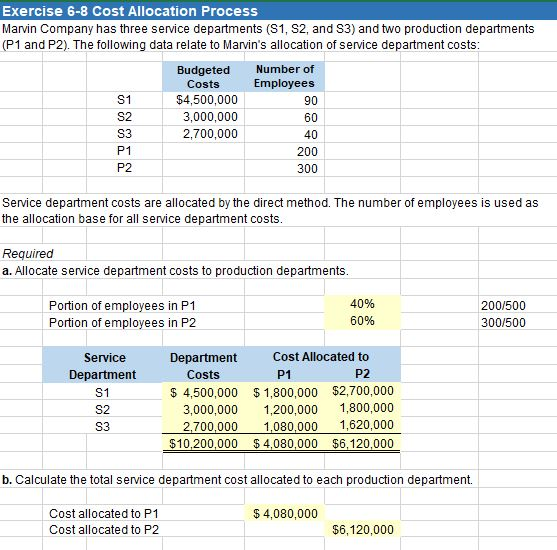The width and height of the screenshot is (557, 550).
Task: Select the 'Cost allocated to P2' label
Action: (x=104, y=530)
